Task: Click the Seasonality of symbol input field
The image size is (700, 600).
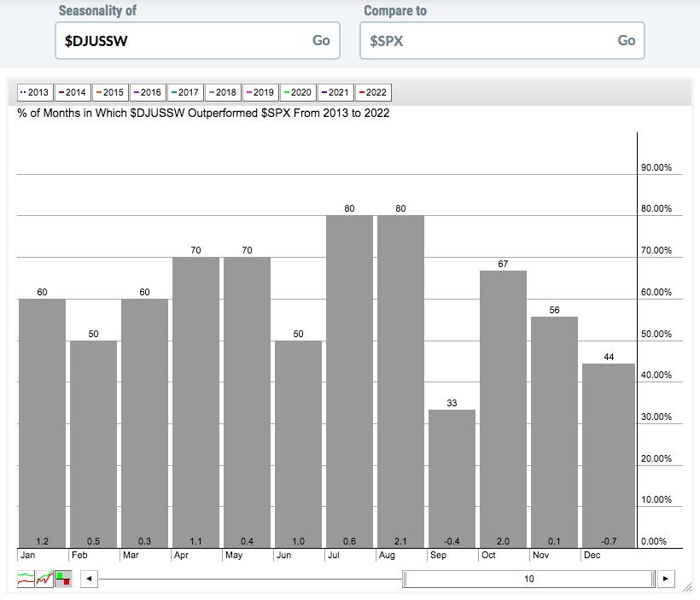Action: [x=184, y=40]
